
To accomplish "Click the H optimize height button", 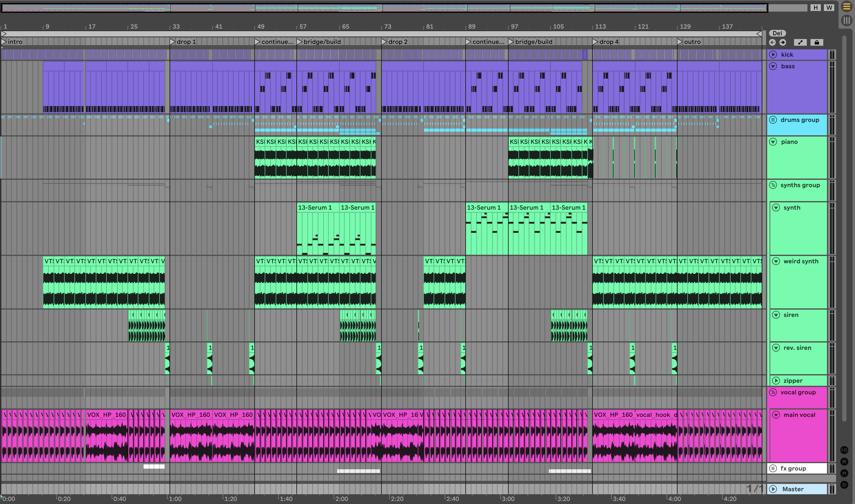I will click(816, 8).
